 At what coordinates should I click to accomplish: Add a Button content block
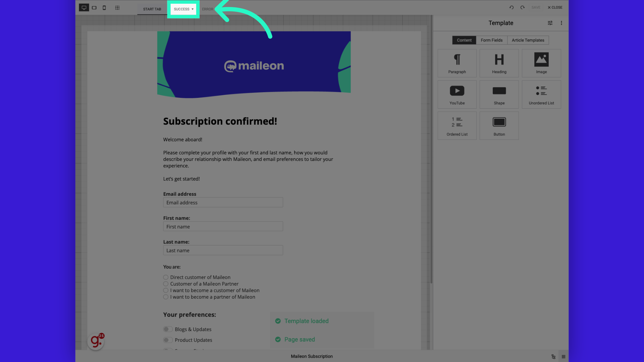pos(499,125)
